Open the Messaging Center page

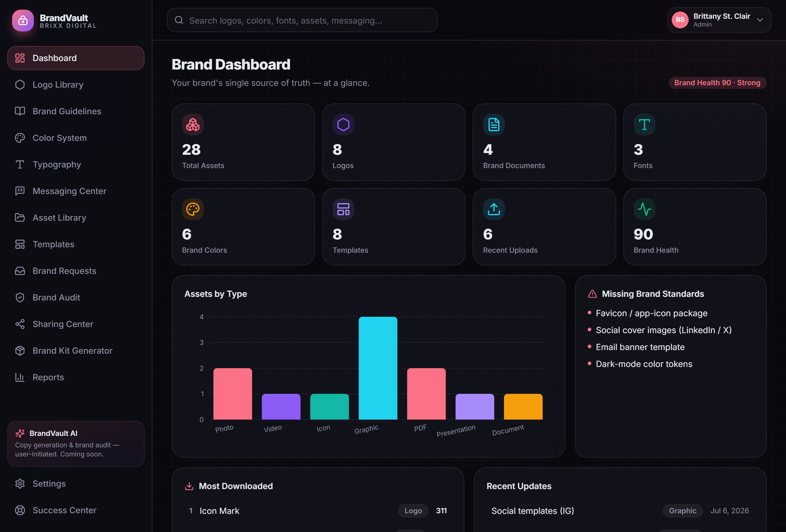(x=76, y=191)
